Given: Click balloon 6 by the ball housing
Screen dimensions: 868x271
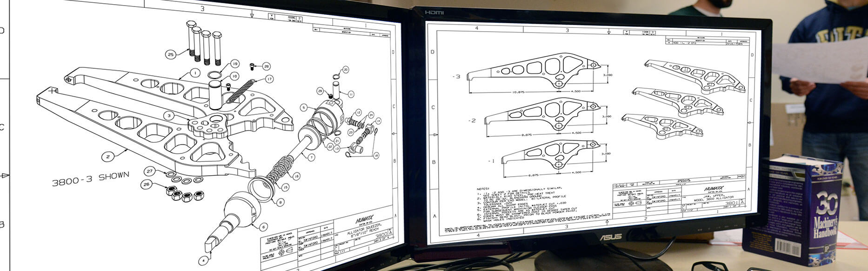Looking at the screenshot, I should 263,227.
